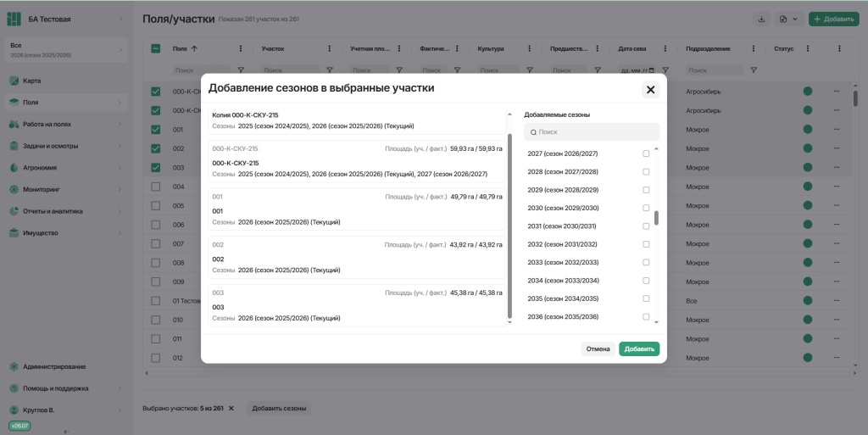This screenshot has height=435, width=868.
Task: Open Культура column menu dots
Action: point(530,48)
